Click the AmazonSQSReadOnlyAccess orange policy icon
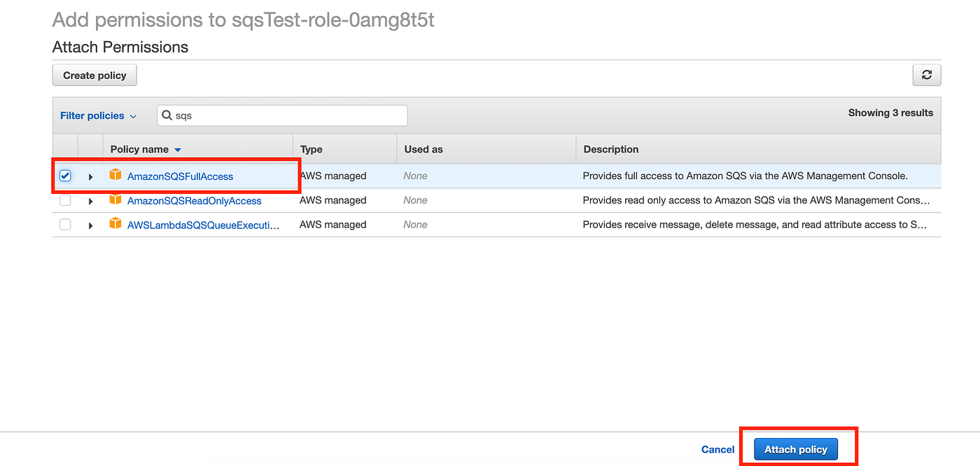Image resolution: width=980 pixels, height=466 pixels. 115,200
